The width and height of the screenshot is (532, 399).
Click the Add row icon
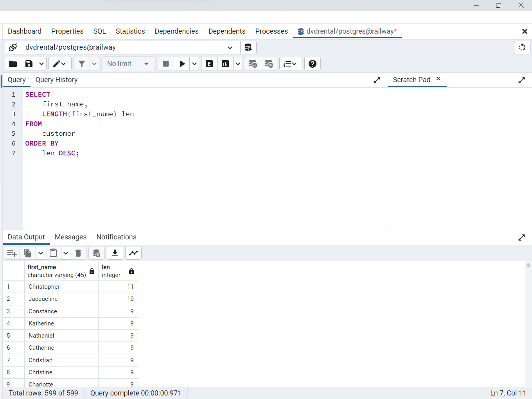click(12, 253)
